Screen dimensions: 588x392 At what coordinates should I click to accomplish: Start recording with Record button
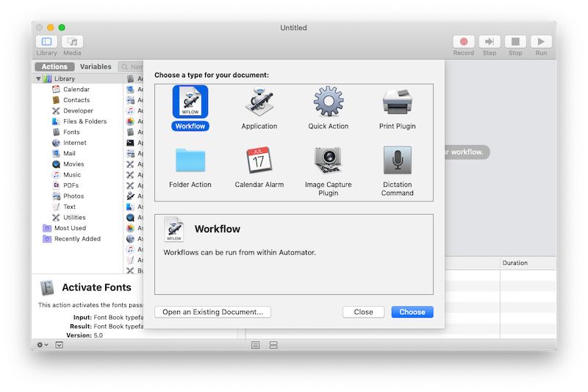pyautogui.click(x=464, y=42)
